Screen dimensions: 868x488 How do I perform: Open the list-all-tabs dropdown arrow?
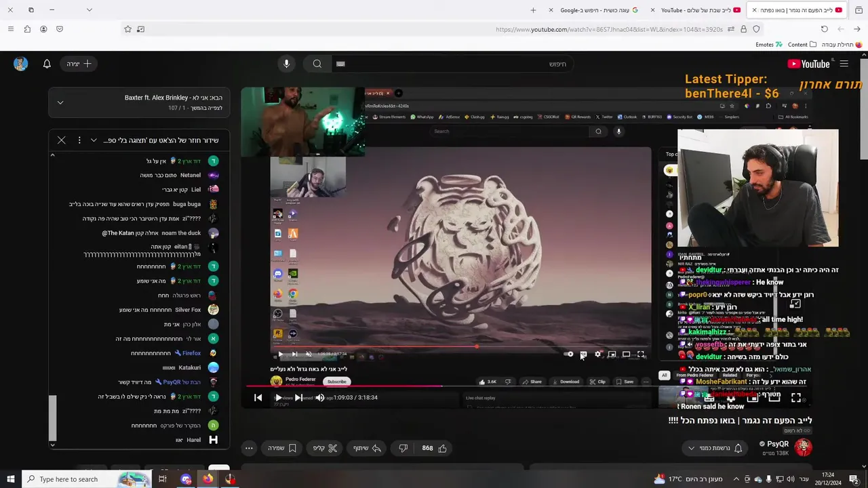click(x=89, y=10)
